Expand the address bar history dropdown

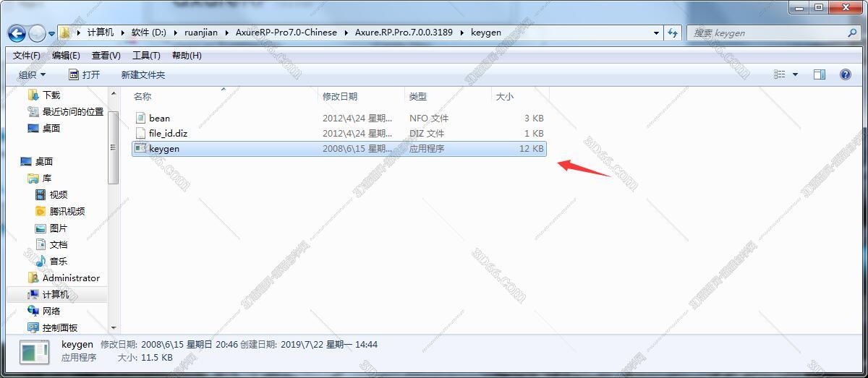656,33
